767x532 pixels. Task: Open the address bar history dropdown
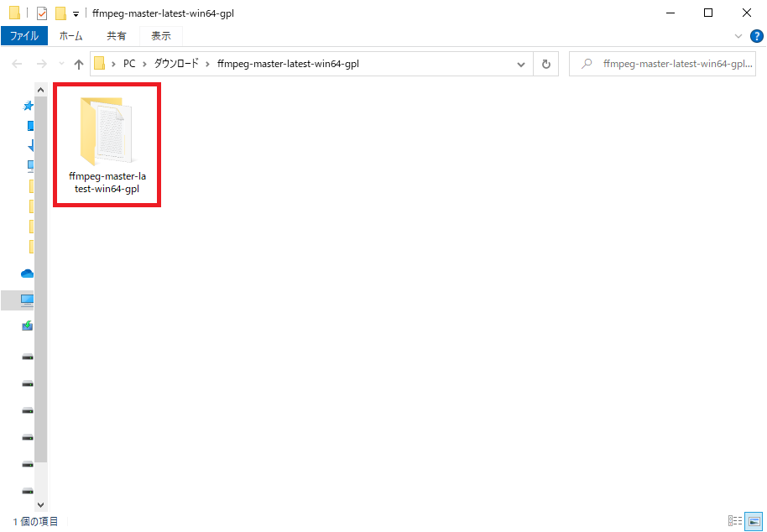521,64
